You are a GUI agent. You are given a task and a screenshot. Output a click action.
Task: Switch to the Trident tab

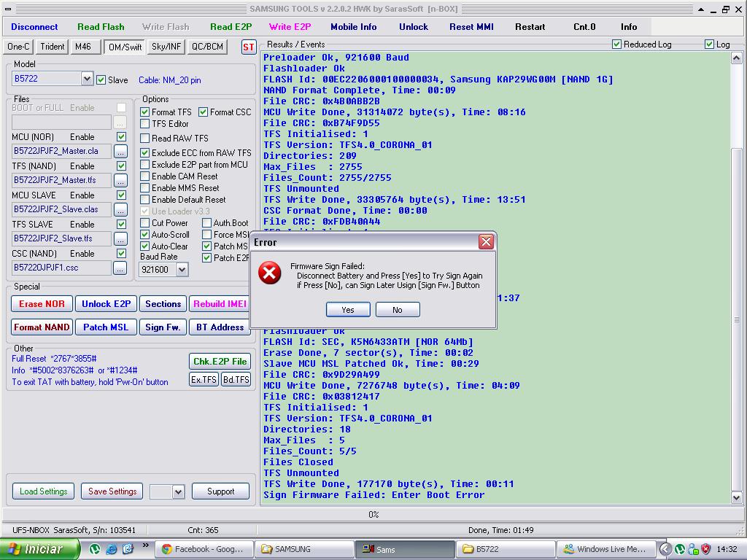pyautogui.click(x=53, y=47)
